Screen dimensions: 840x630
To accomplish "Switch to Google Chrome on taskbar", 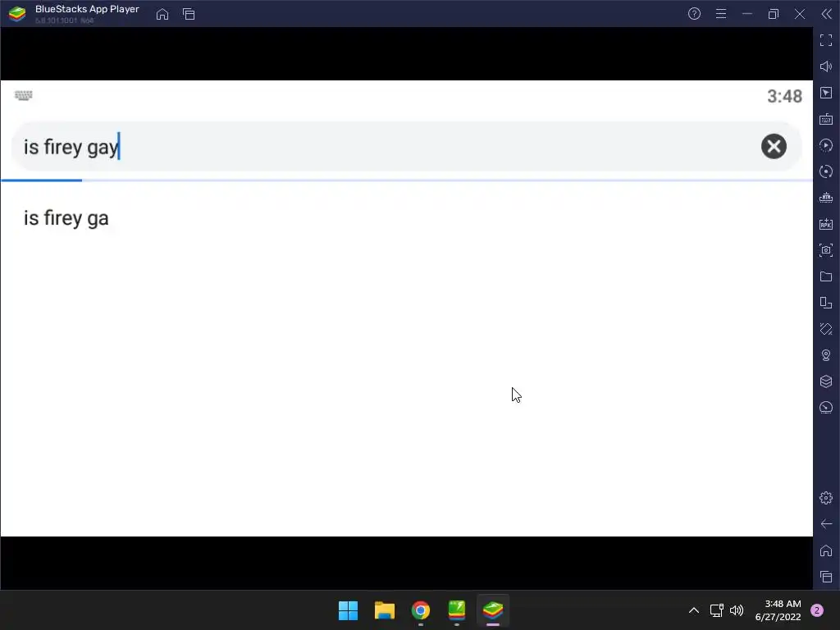I will tap(421, 610).
